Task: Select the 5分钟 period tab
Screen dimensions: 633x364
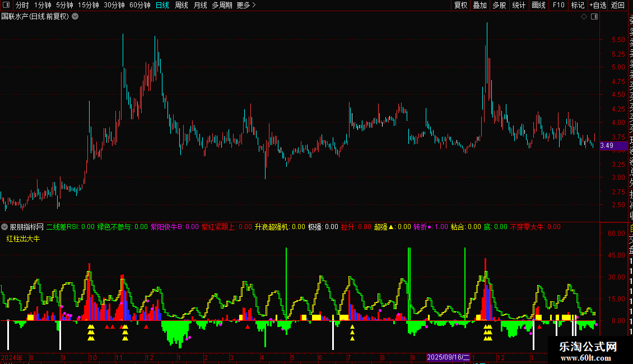Action: click(64, 5)
